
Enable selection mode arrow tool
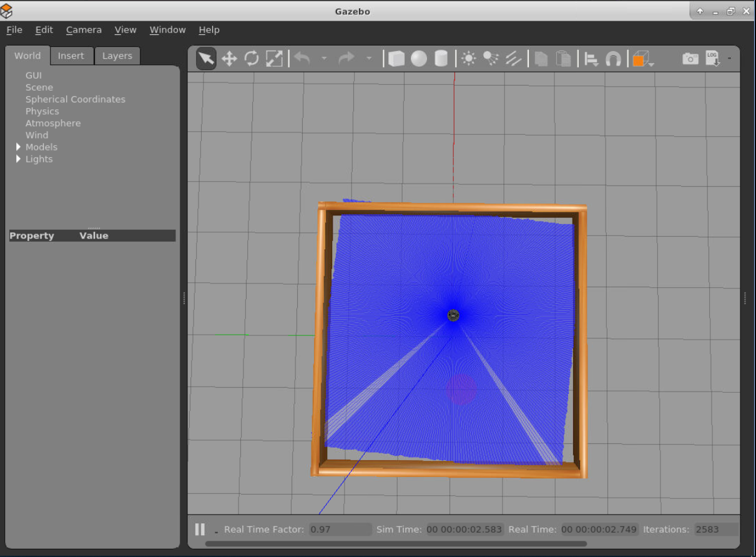click(206, 59)
